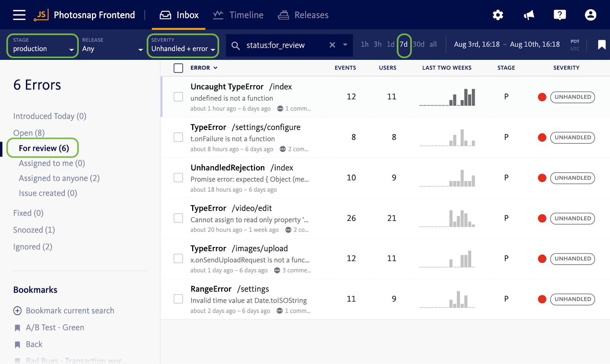Toggle the select-all errors checkbox
The width and height of the screenshot is (610, 364).
178,68
